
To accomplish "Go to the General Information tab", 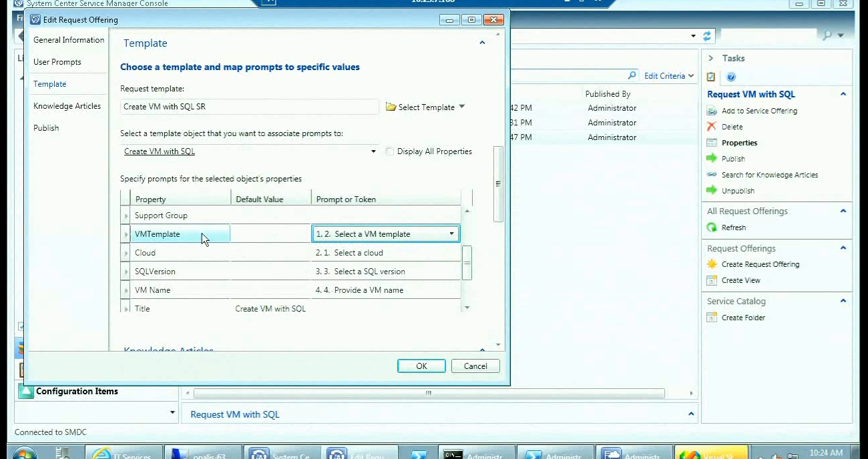I will click(x=69, y=40).
